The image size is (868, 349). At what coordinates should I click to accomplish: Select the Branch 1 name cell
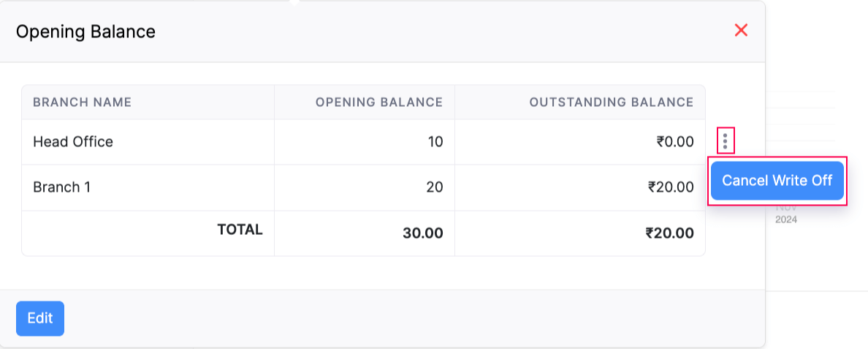[62, 187]
